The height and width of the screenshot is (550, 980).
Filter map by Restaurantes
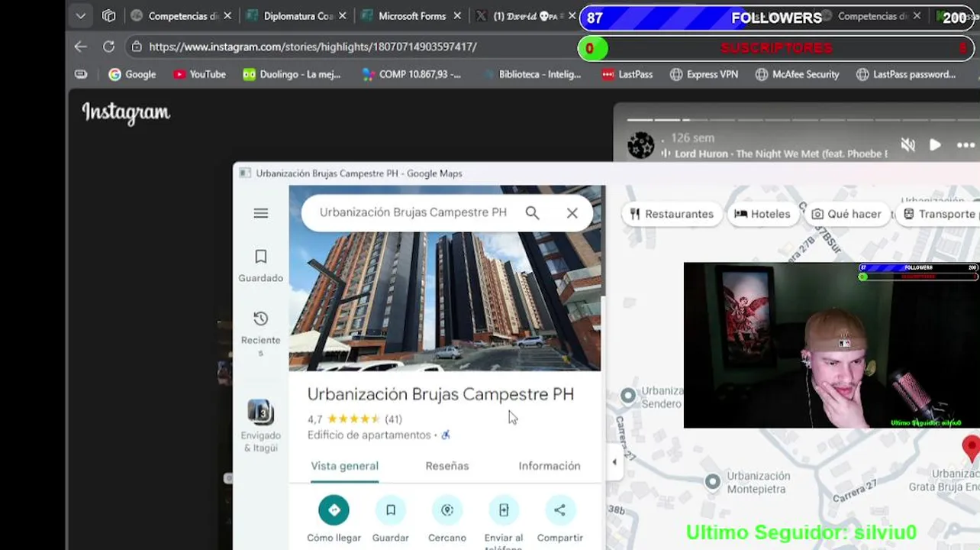click(x=672, y=214)
